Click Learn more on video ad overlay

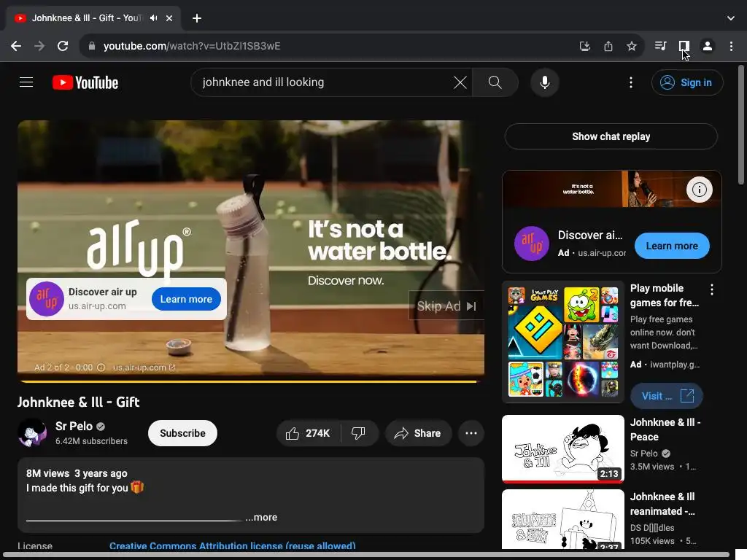[x=186, y=299]
